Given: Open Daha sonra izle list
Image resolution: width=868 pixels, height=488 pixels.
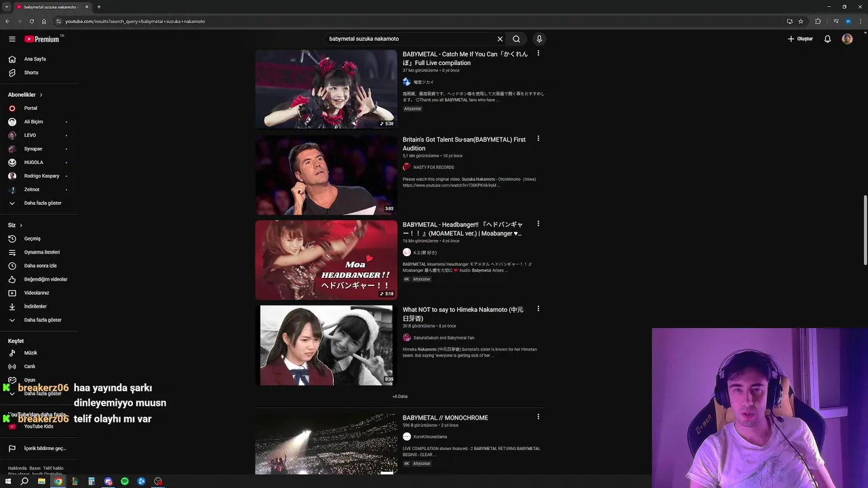Looking at the screenshot, I should coord(39,266).
